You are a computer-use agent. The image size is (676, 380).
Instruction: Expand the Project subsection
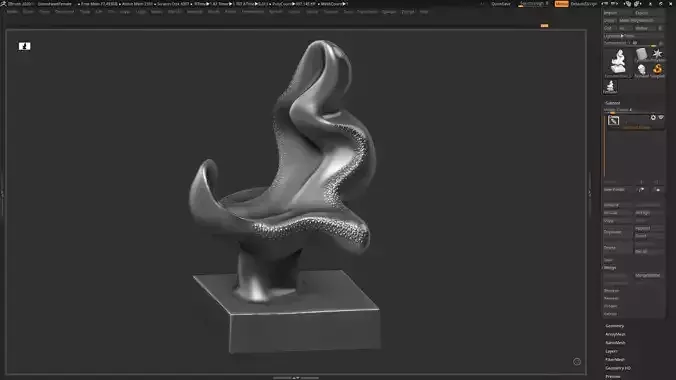click(610, 306)
